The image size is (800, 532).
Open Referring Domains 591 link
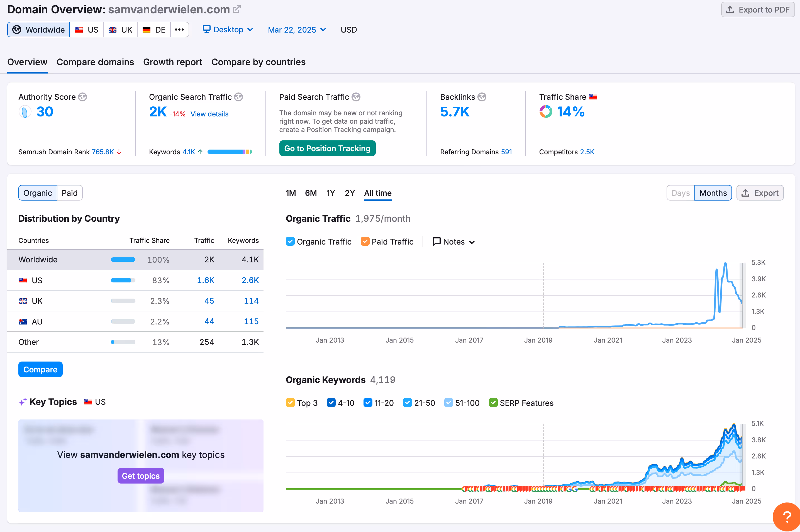point(506,152)
